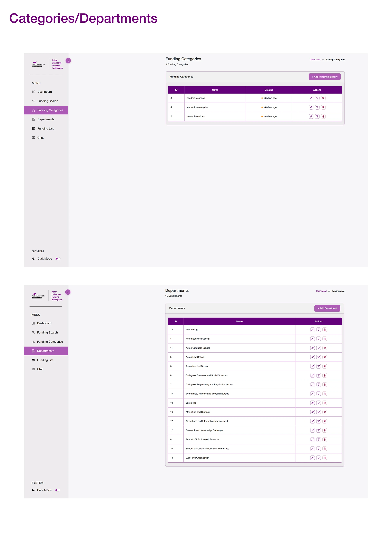The height and width of the screenshot is (534, 392).
Task: Filter by Aston Medical School department
Action: pos(318,366)
